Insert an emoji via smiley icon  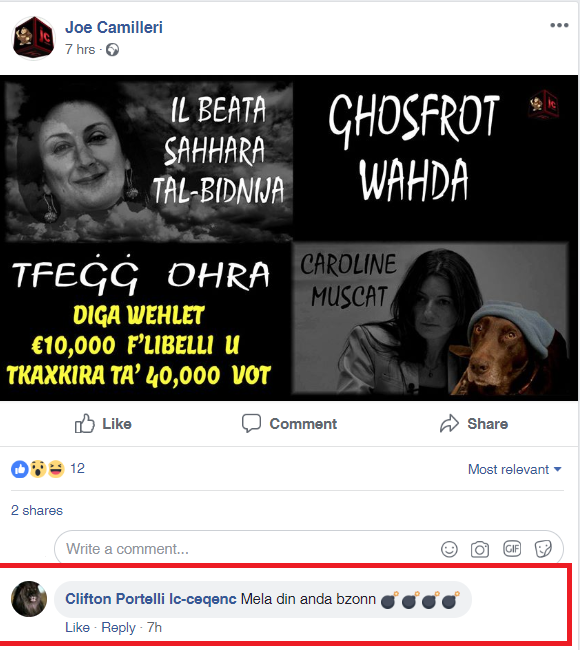[x=449, y=549]
